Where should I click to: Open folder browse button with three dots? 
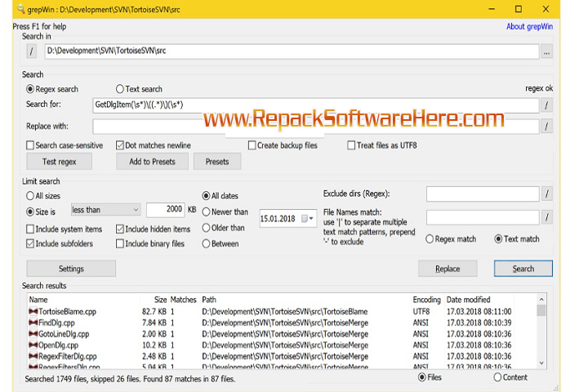(x=546, y=51)
